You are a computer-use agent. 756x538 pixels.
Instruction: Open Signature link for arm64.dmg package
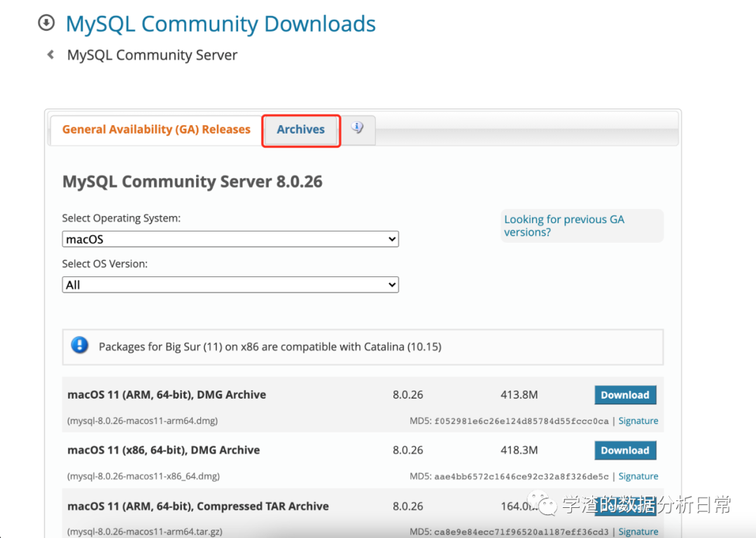point(638,421)
